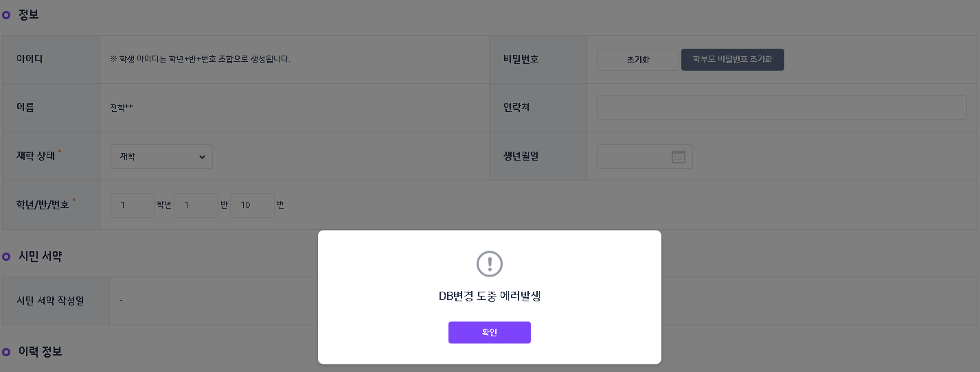Image resolution: width=980 pixels, height=372 pixels.
Task: Click the exclamation warning icon in dialog
Action: pos(490,264)
